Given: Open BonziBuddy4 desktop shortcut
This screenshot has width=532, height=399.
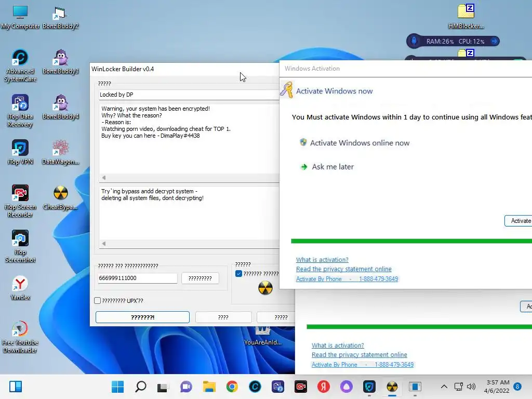Looking at the screenshot, I should tap(60, 107).
